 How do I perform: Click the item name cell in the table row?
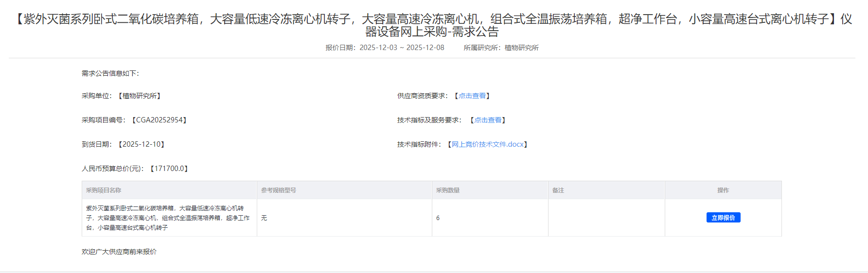pyautogui.click(x=168, y=218)
